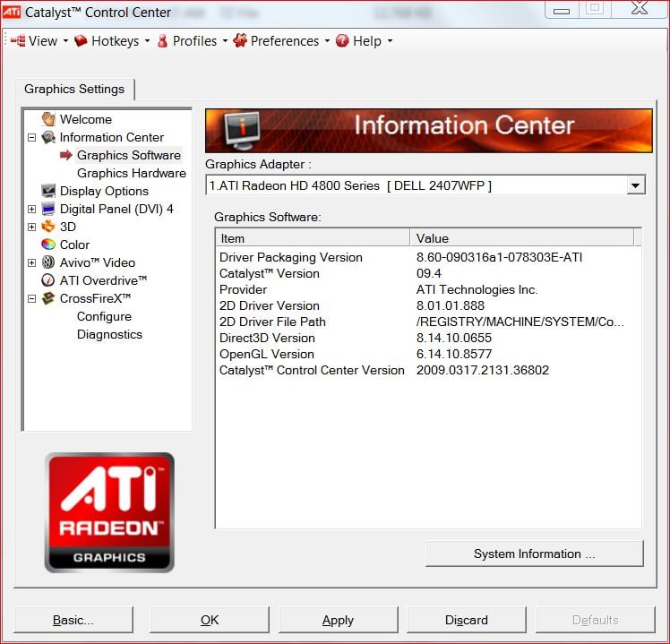Open the Profiles menu

click(193, 41)
